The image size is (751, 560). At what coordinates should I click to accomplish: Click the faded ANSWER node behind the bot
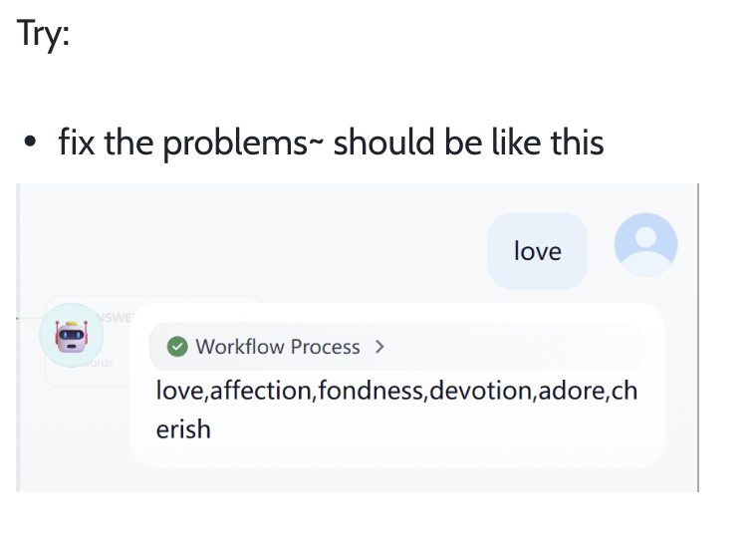tap(118, 318)
